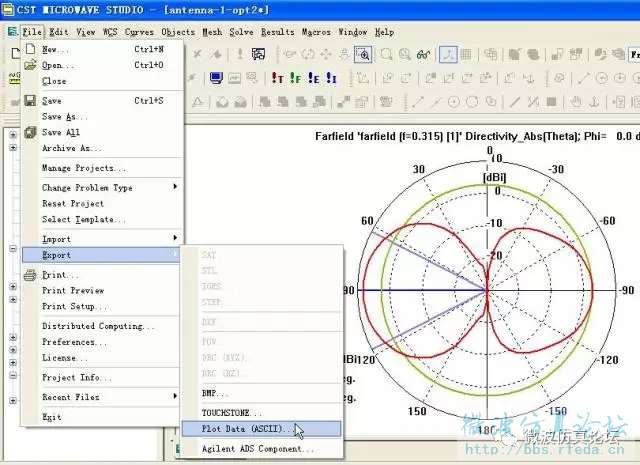Image resolution: width=640 pixels, height=465 pixels.
Task: Start the transient solver (!T icon)
Action: 278,78
